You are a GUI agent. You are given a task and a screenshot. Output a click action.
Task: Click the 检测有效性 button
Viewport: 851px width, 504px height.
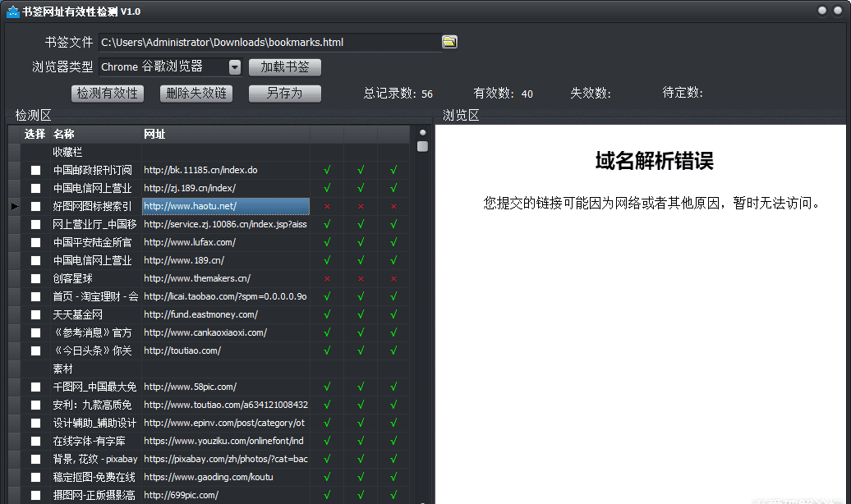tap(108, 94)
